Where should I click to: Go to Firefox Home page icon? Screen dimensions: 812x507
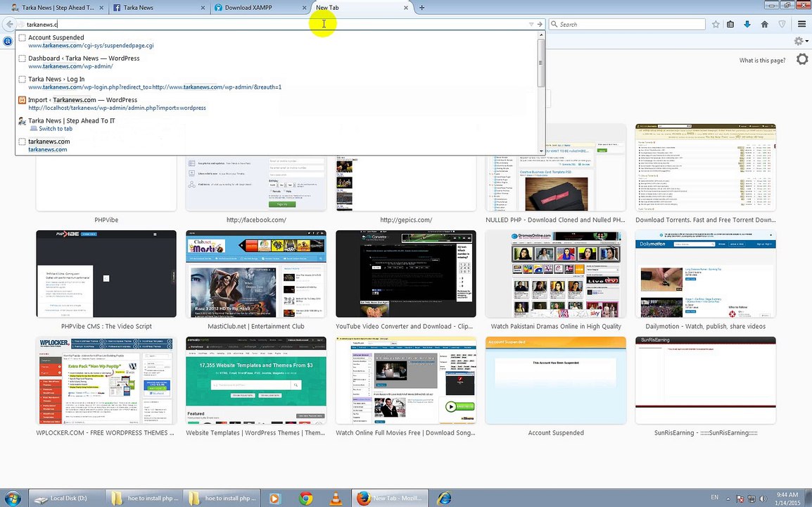764,25
